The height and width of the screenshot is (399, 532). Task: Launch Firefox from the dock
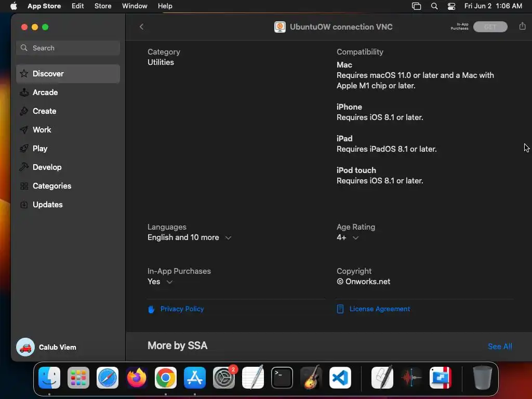point(137,377)
